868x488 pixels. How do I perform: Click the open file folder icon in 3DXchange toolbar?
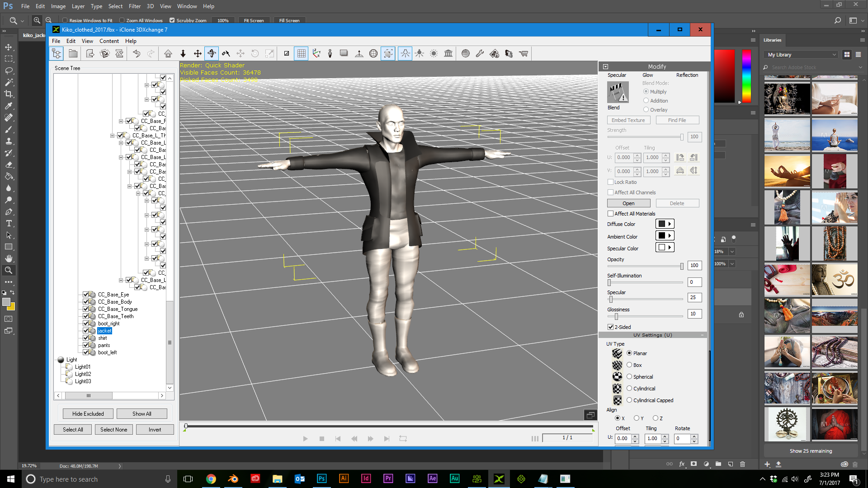[73, 54]
